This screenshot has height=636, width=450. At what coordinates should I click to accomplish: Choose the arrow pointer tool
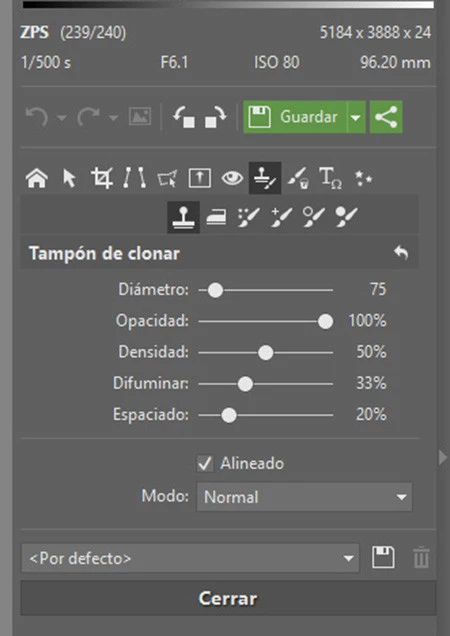[x=69, y=178]
